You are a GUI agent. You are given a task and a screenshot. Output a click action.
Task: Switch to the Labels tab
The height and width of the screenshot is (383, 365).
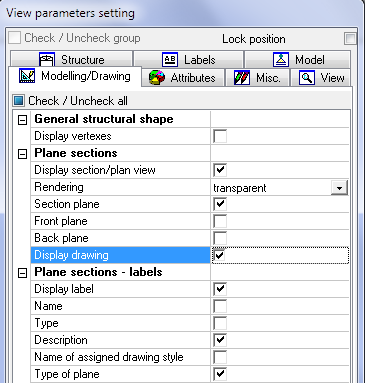pyautogui.click(x=188, y=60)
